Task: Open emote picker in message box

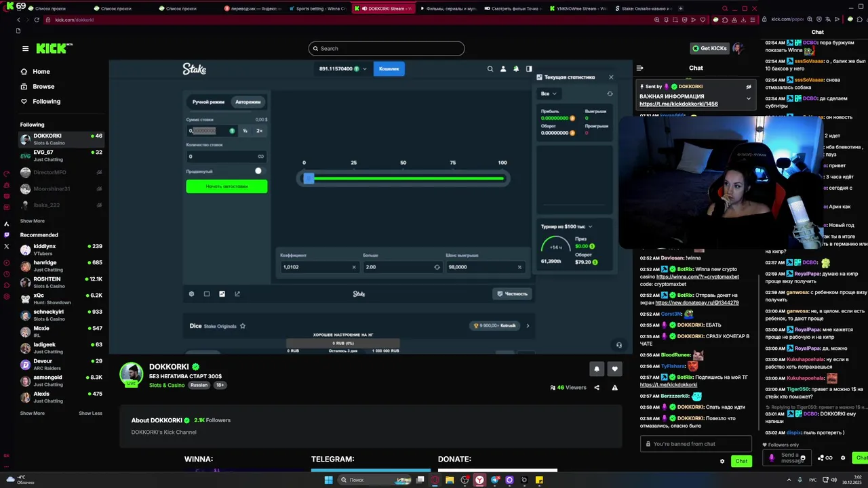Action: click(803, 458)
